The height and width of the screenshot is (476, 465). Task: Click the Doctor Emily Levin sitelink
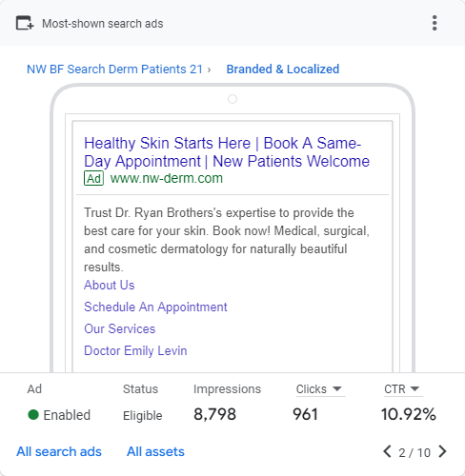coord(135,350)
